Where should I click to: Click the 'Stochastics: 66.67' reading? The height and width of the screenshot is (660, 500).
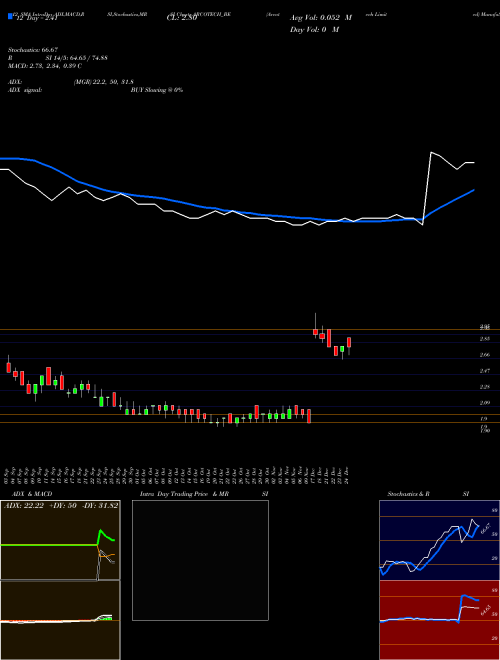(33, 50)
